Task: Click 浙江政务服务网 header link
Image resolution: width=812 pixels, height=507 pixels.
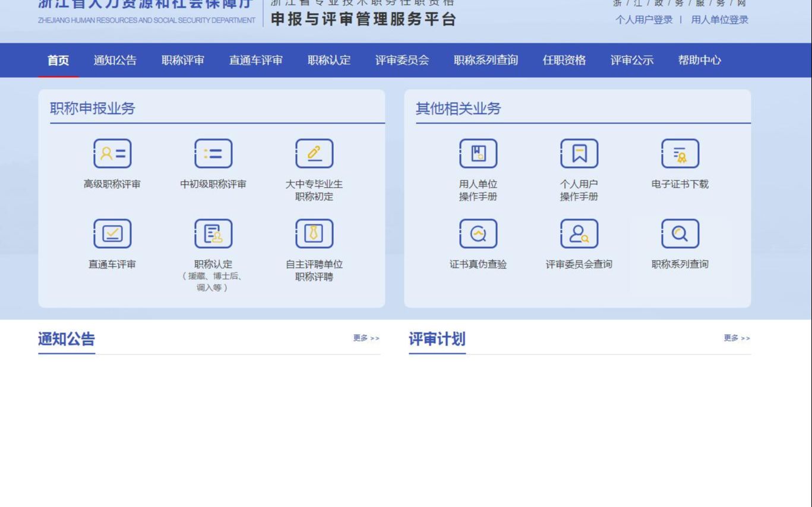Action: click(680, 3)
